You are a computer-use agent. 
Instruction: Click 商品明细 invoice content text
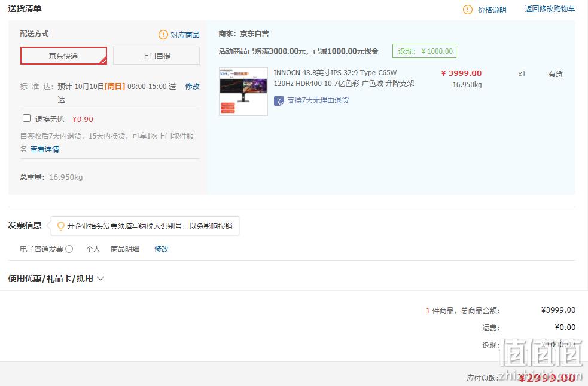point(125,249)
